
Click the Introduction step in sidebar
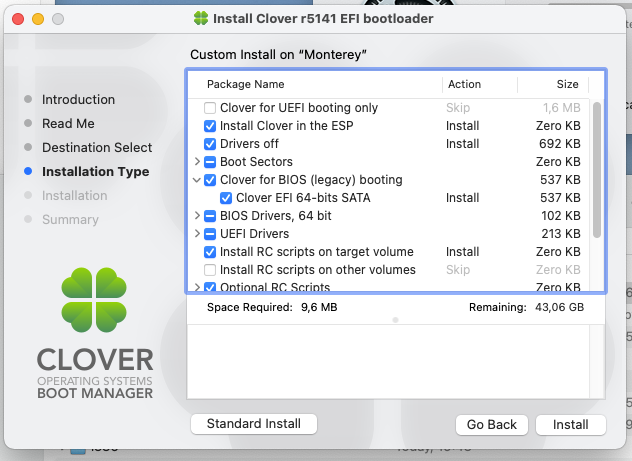click(x=78, y=100)
